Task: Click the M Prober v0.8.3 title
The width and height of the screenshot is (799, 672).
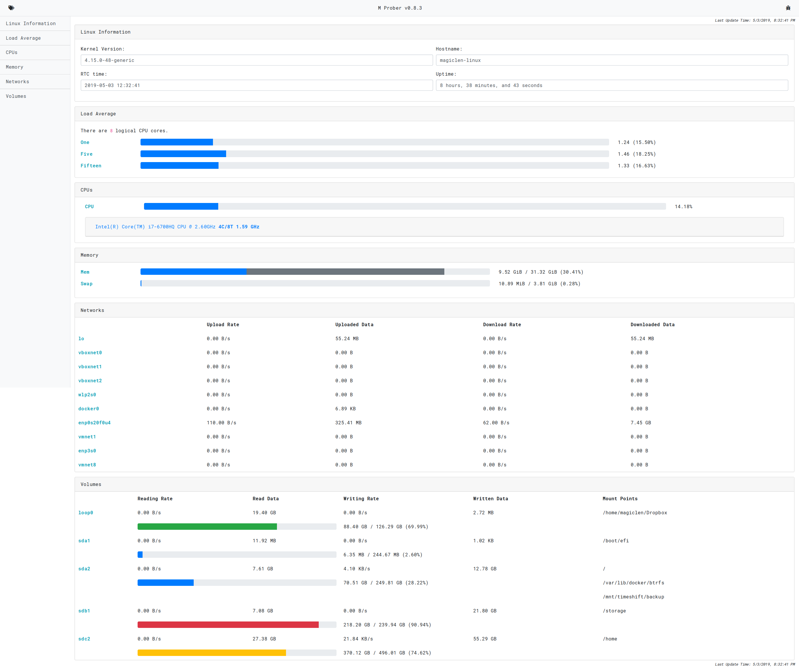Action: point(400,8)
